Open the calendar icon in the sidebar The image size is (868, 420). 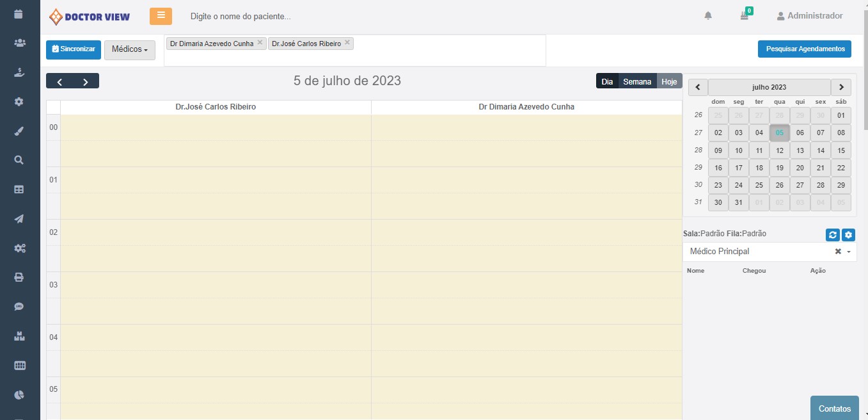(x=19, y=13)
